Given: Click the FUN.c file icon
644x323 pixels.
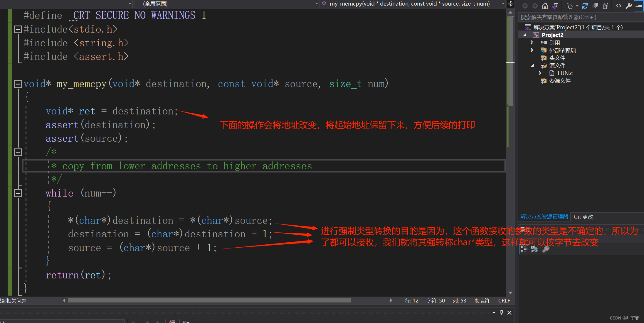Looking at the screenshot, I should pos(552,73).
